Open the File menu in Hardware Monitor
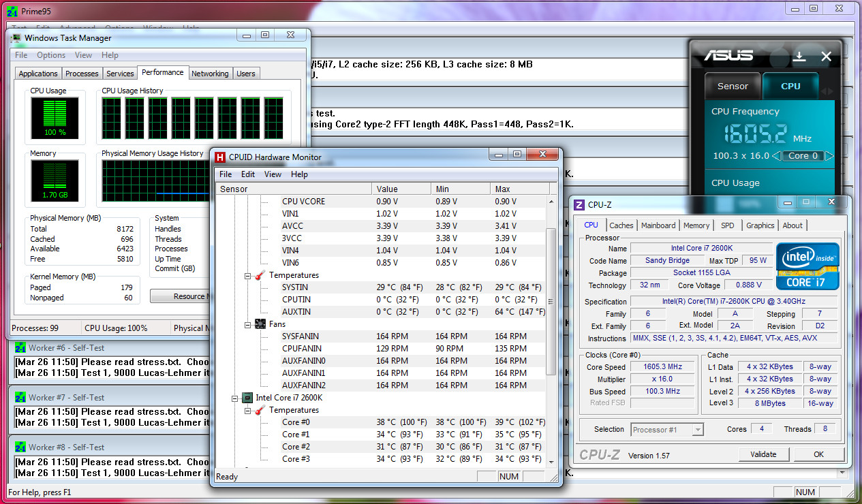The height and width of the screenshot is (504, 862). coord(226,174)
